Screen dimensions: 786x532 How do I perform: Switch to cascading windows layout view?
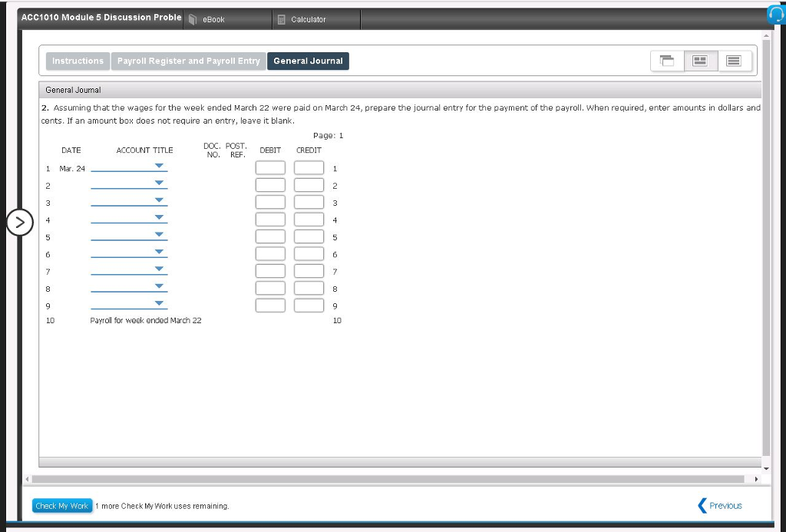coord(667,61)
